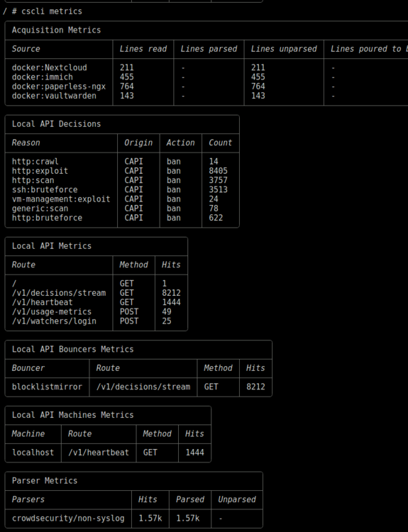Click the 'Parsers' column header
Viewport: 408px width, 532px height.
coord(28,499)
